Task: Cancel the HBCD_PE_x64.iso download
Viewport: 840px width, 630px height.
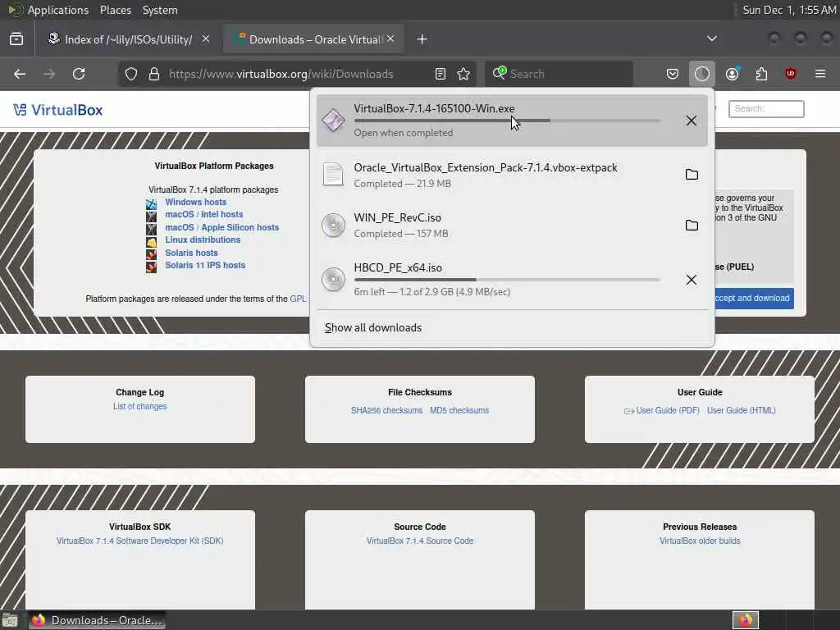Action: [x=691, y=280]
